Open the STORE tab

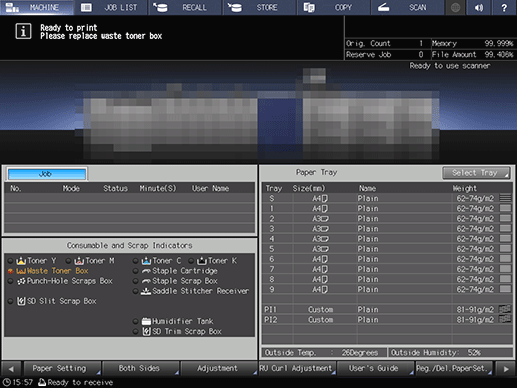tap(260, 7)
